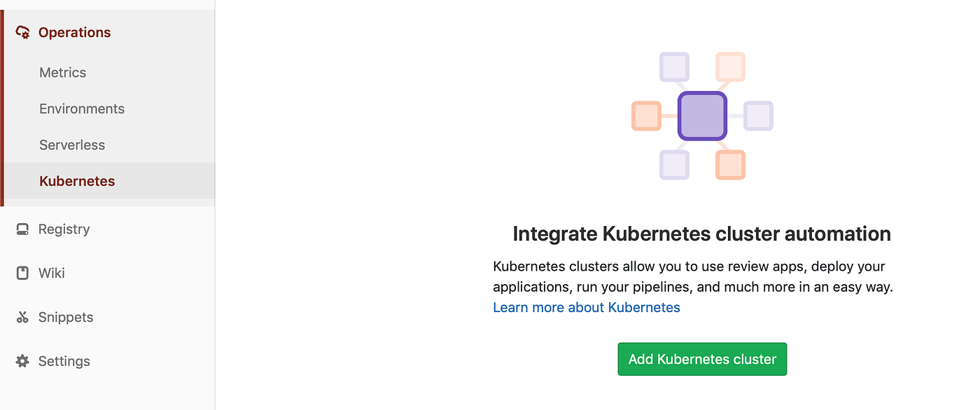This screenshot has width=980, height=410.
Task: Select the Kubernetes sidebar item
Action: coord(77,181)
